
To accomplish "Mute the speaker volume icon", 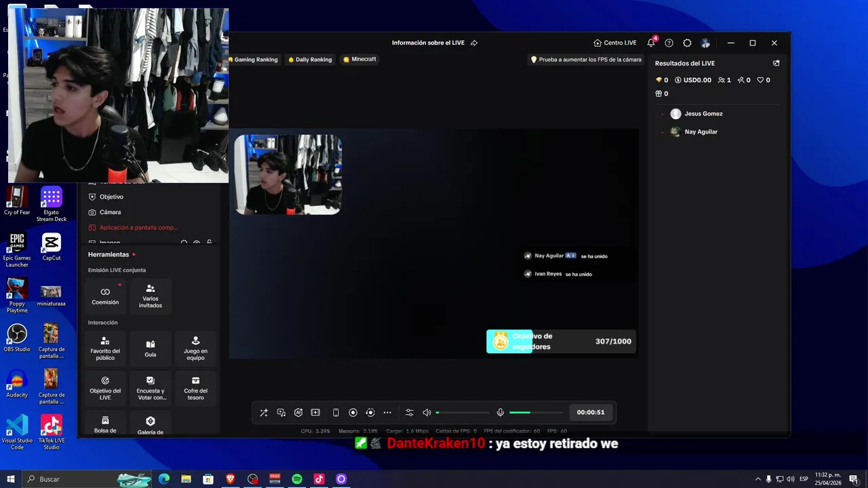I will pyautogui.click(x=427, y=412).
